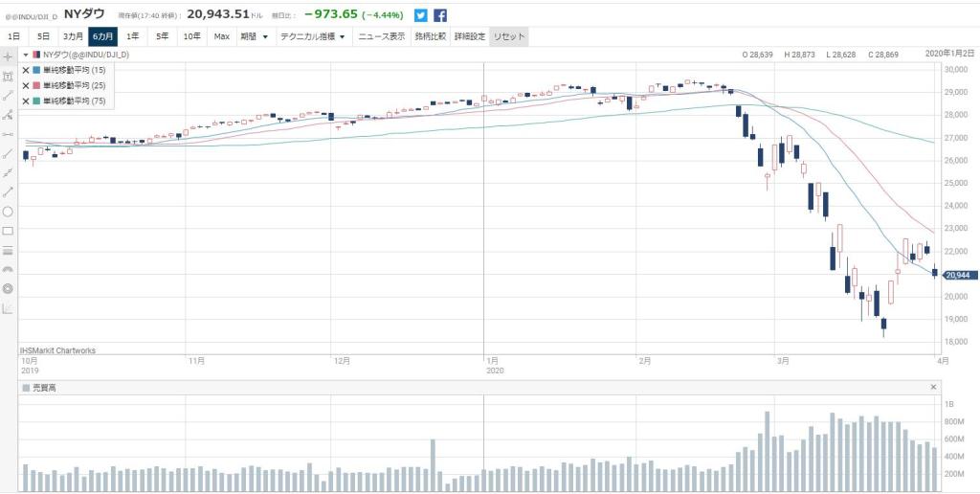Click the 単純移動平均 (15) blue color swatch
The height and width of the screenshot is (494, 980).
[36, 70]
